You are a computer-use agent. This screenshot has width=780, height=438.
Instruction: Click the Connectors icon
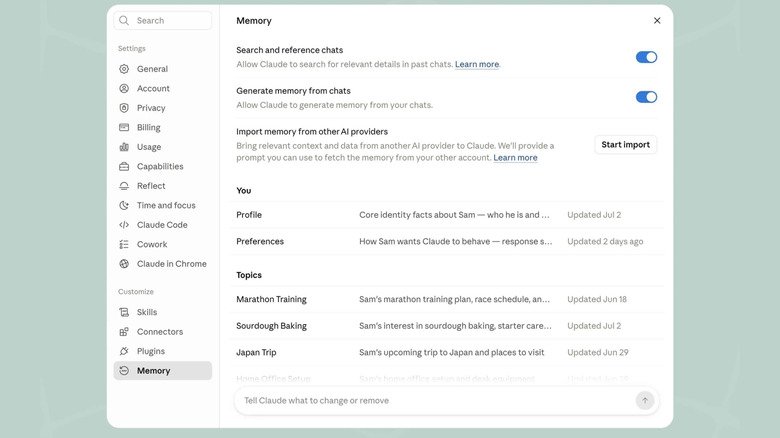124,331
